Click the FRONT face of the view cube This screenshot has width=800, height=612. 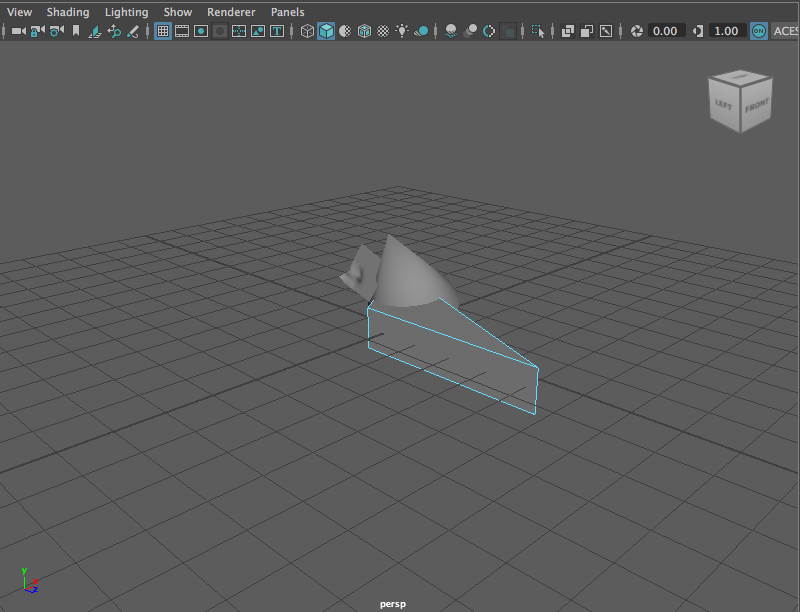coord(756,106)
